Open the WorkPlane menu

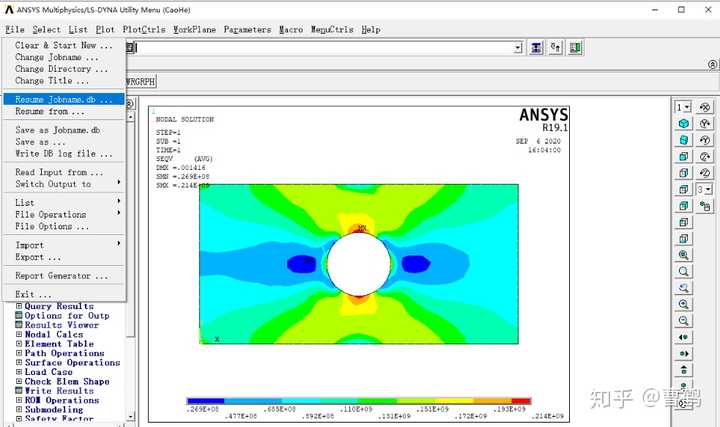194,30
